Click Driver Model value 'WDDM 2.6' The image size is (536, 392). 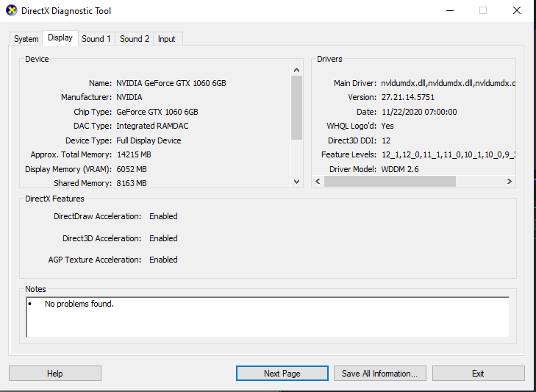[400, 169]
